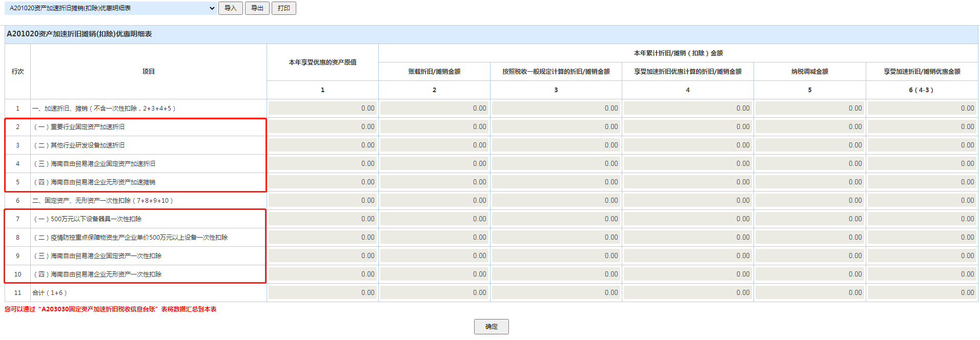Click the text （二）其他行业研发设备加速折旧
This screenshot has height=340, width=980.
(79, 145)
